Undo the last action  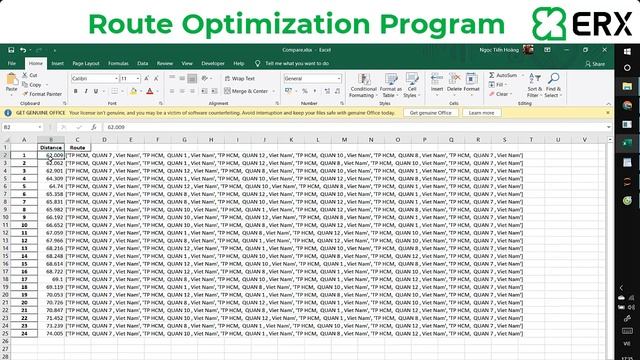(x=23, y=50)
